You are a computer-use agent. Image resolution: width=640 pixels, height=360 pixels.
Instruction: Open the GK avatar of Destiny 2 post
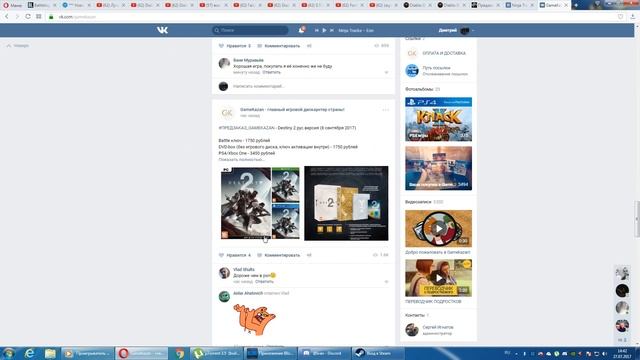[x=227, y=113]
